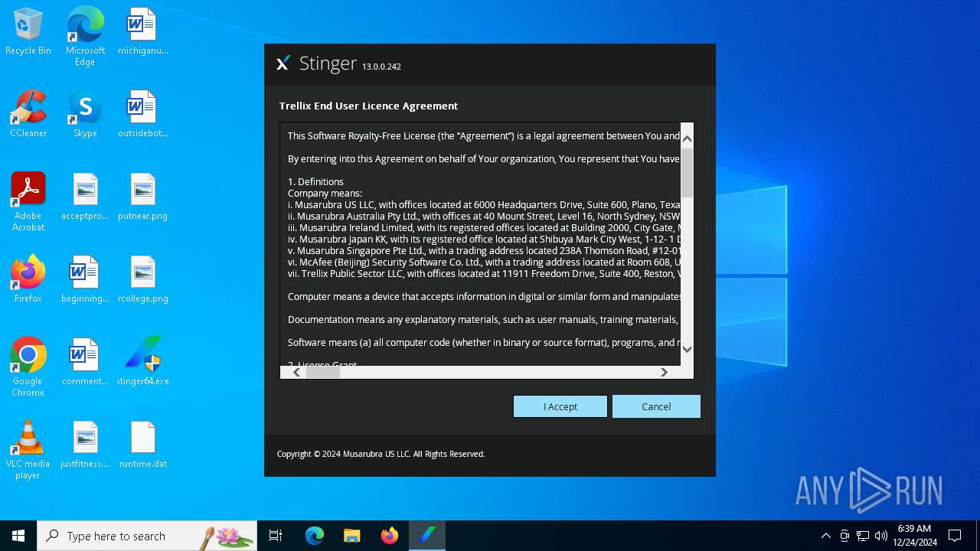
Task: Select the rcollege.png file icon
Action: (x=142, y=280)
